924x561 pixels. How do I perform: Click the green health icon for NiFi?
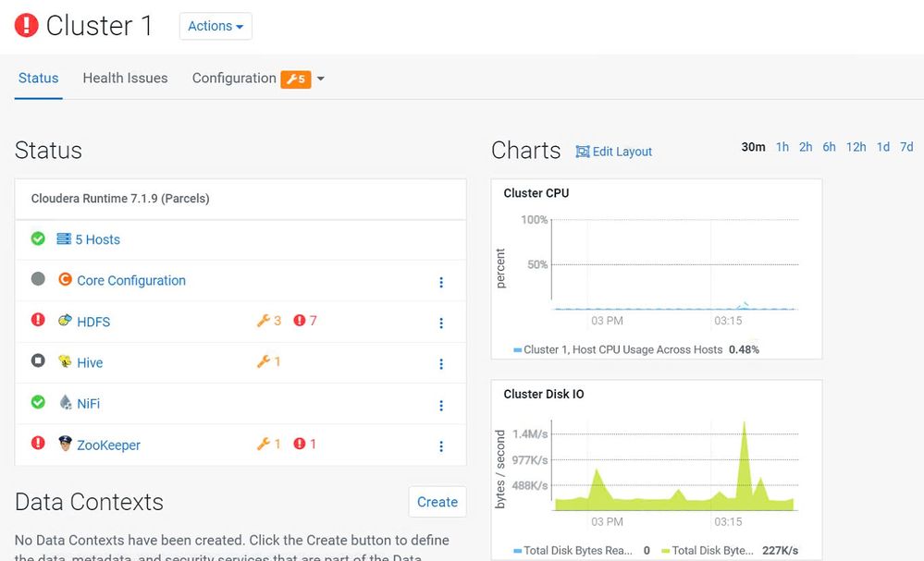click(38, 402)
